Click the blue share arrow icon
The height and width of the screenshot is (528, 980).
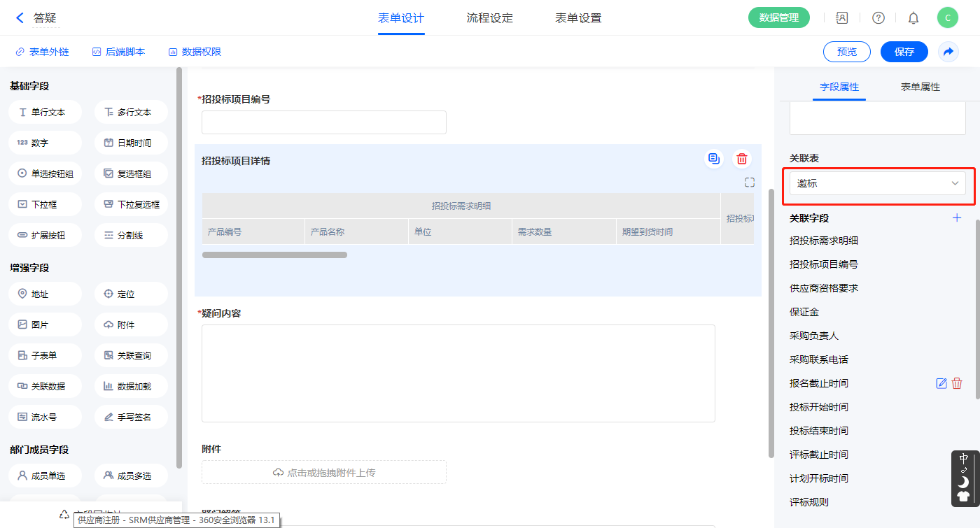pyautogui.click(x=948, y=52)
